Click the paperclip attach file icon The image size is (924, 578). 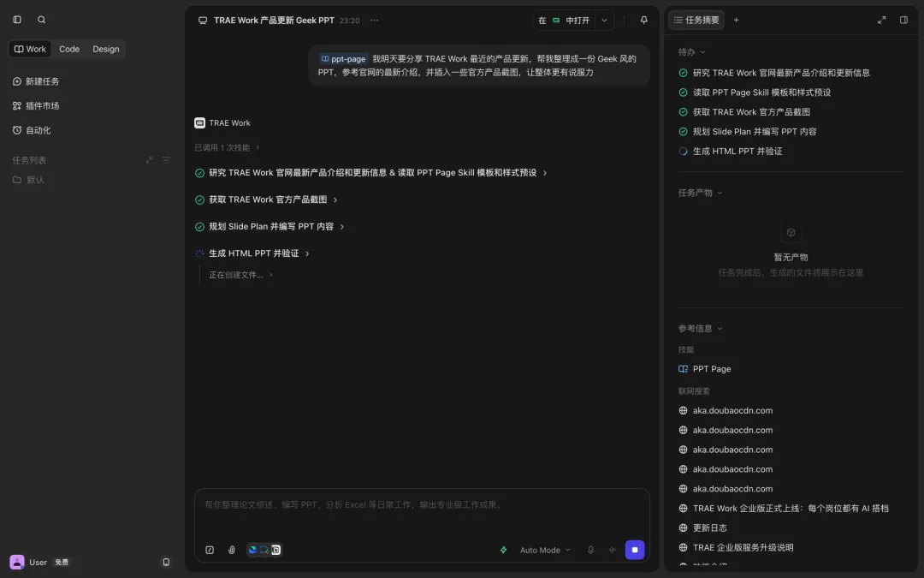(232, 550)
